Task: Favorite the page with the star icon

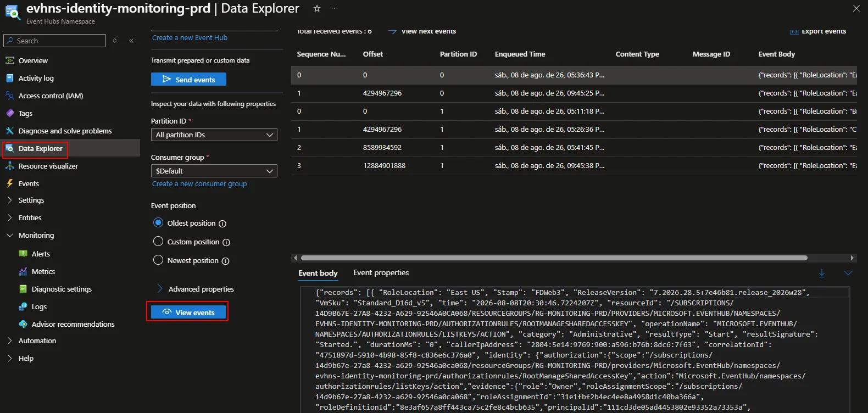Action: (x=317, y=9)
